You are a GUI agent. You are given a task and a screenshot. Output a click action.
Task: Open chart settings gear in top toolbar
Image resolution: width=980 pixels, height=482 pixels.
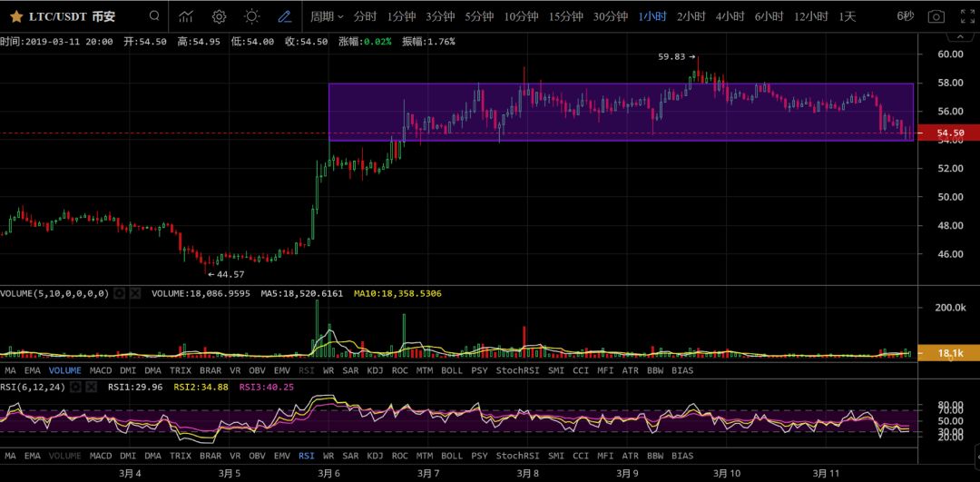(219, 16)
